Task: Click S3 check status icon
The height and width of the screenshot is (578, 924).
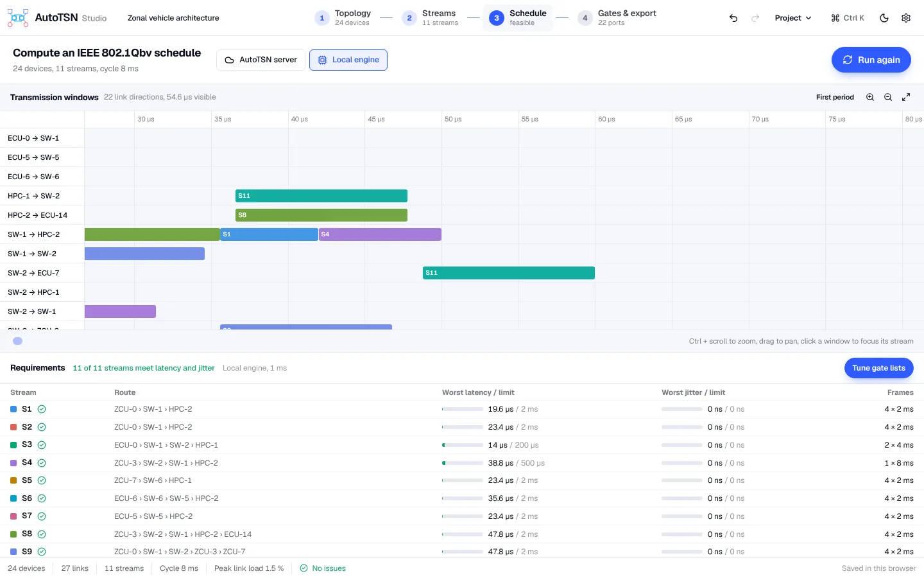Action: coord(42,445)
